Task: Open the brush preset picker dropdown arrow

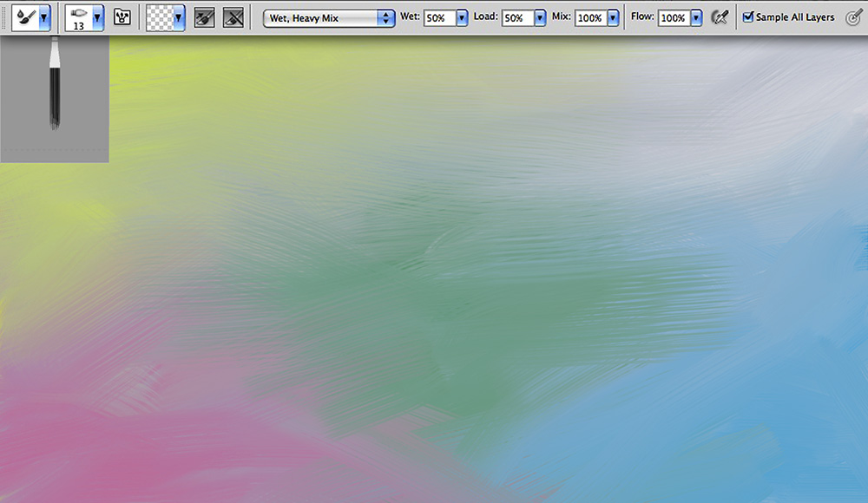Action: 97,17
